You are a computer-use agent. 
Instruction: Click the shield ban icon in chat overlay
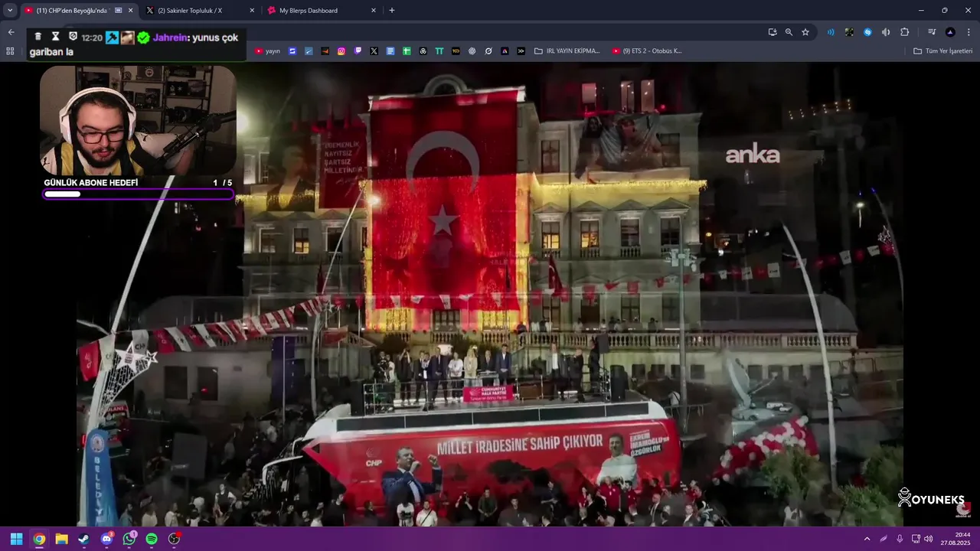click(73, 37)
